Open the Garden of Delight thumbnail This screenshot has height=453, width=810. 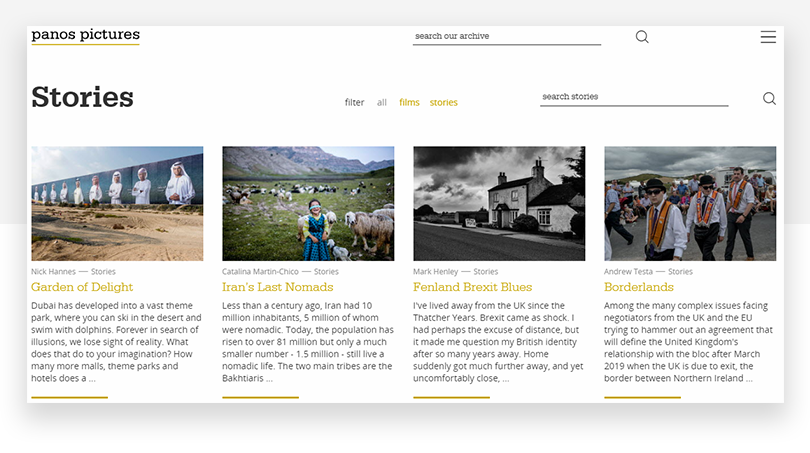point(117,203)
